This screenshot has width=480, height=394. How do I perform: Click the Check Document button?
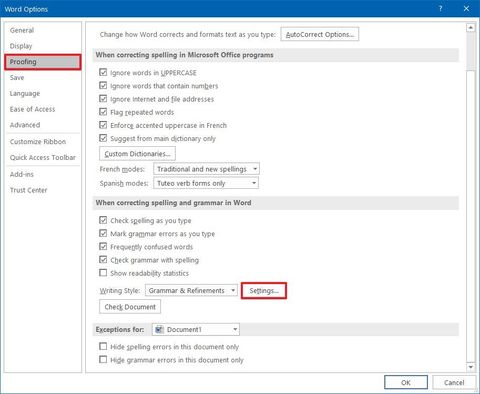130,307
